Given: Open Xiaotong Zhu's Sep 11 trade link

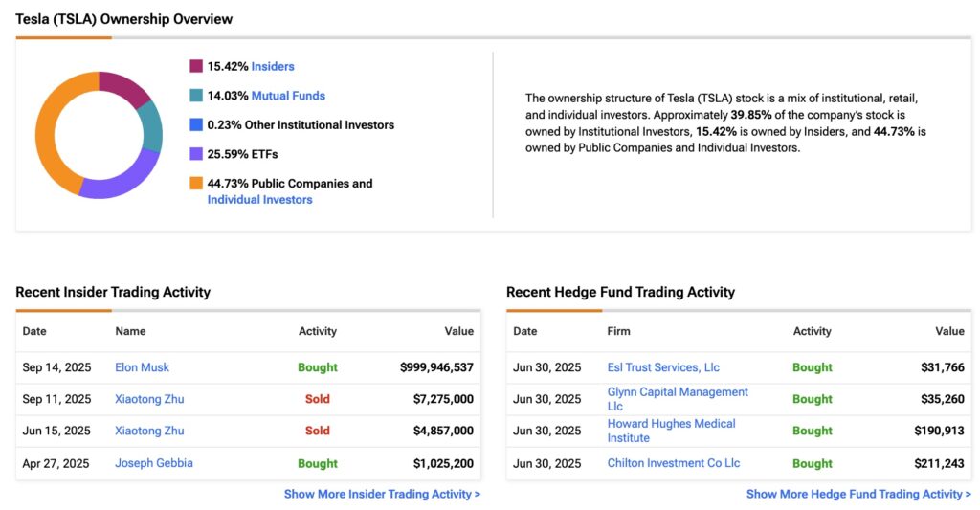Looking at the screenshot, I should tap(149, 399).
